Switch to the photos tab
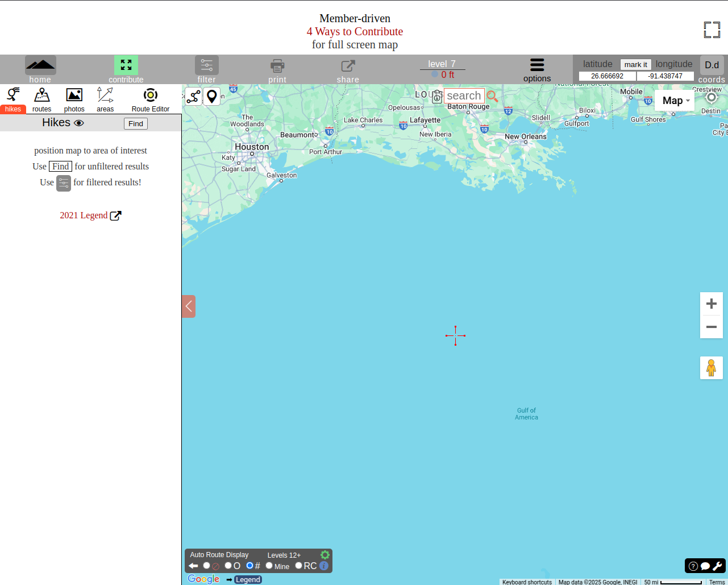Screen dimensions: 728x585 74,99
